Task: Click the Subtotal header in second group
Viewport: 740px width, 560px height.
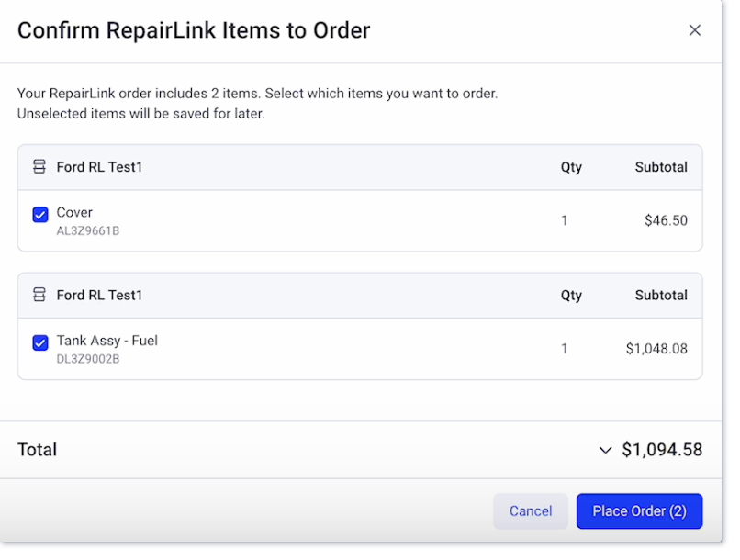Action: (661, 295)
